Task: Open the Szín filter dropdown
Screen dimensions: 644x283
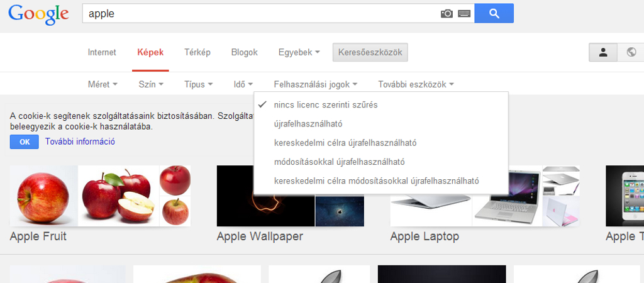Action: (x=151, y=85)
